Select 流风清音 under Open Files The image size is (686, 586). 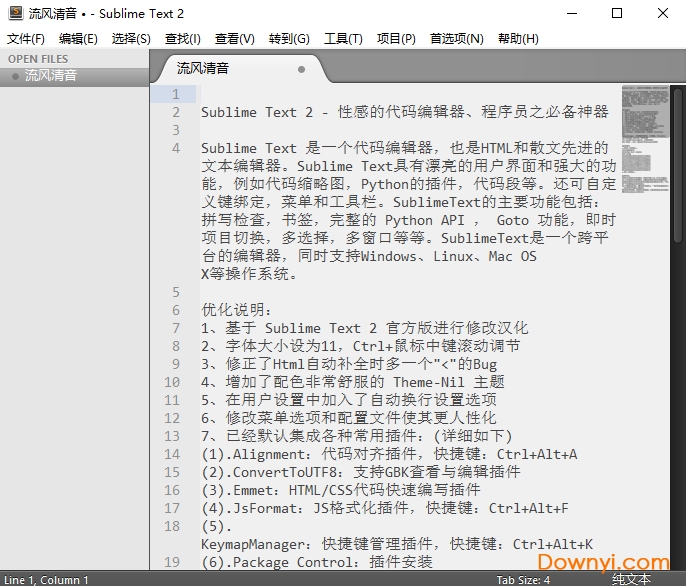(51, 76)
